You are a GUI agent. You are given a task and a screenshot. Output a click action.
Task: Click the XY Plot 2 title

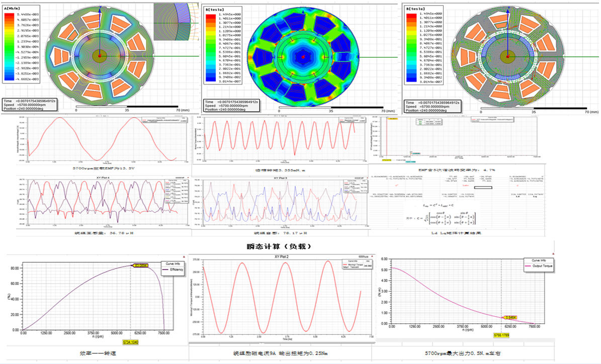pos(280,256)
